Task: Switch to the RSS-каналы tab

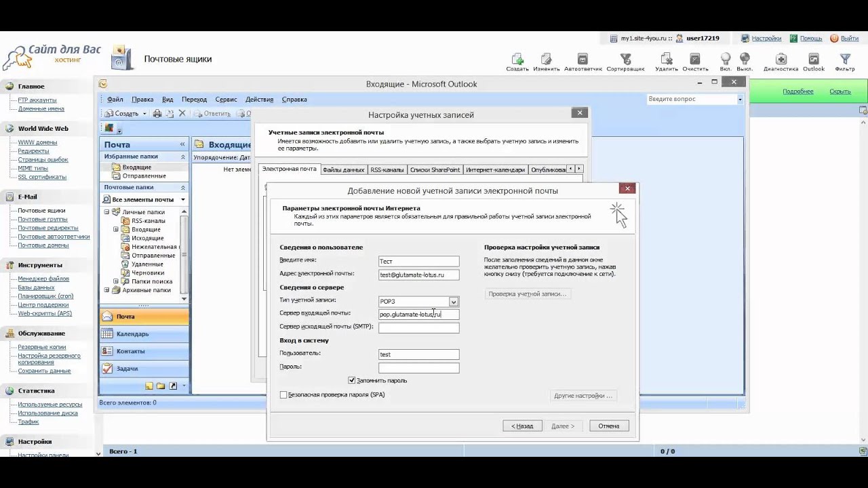Action: point(387,169)
